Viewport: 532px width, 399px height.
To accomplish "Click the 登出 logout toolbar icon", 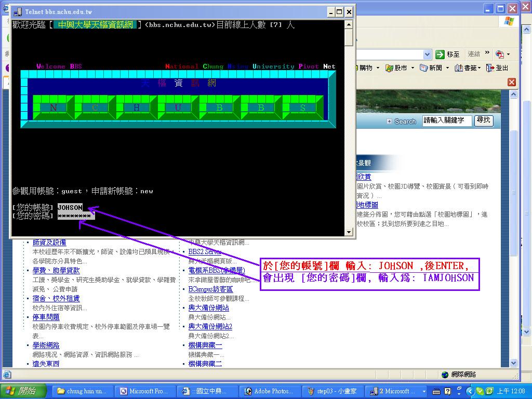I will coord(490,68).
